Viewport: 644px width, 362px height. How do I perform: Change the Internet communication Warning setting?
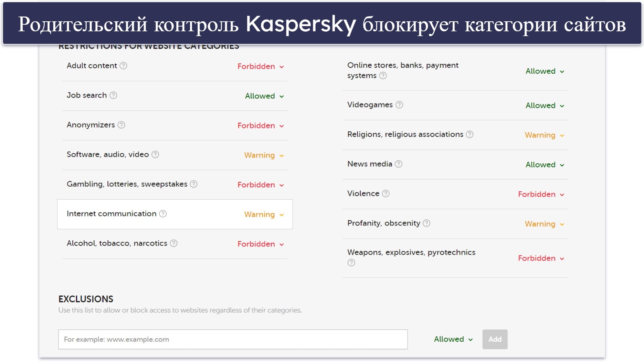click(x=264, y=214)
